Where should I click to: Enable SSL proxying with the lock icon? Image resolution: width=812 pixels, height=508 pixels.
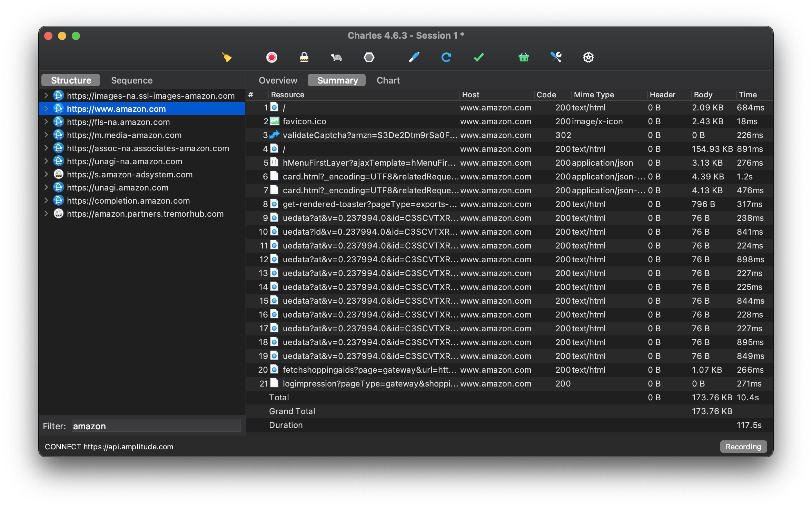click(x=304, y=57)
